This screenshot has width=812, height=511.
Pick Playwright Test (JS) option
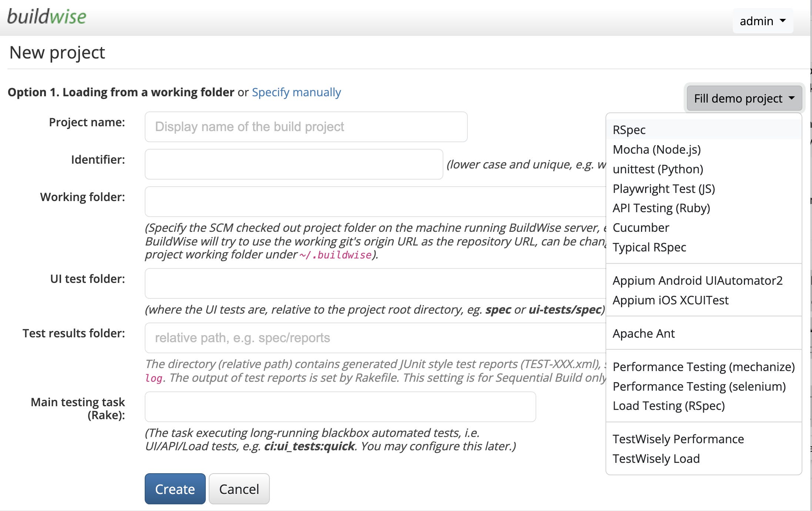pos(664,189)
